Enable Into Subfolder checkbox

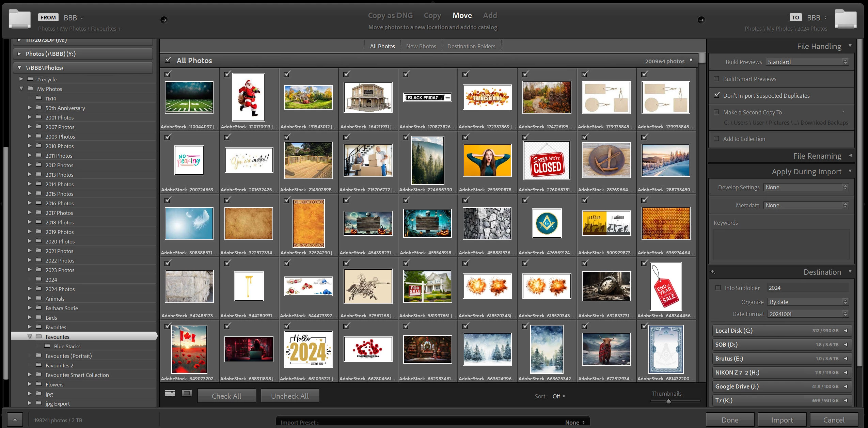pos(718,288)
